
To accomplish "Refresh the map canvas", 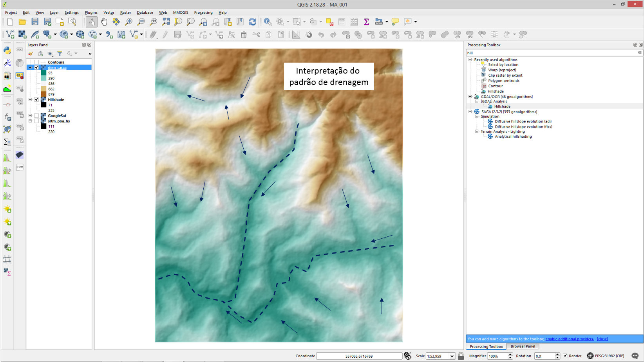I will click(252, 22).
